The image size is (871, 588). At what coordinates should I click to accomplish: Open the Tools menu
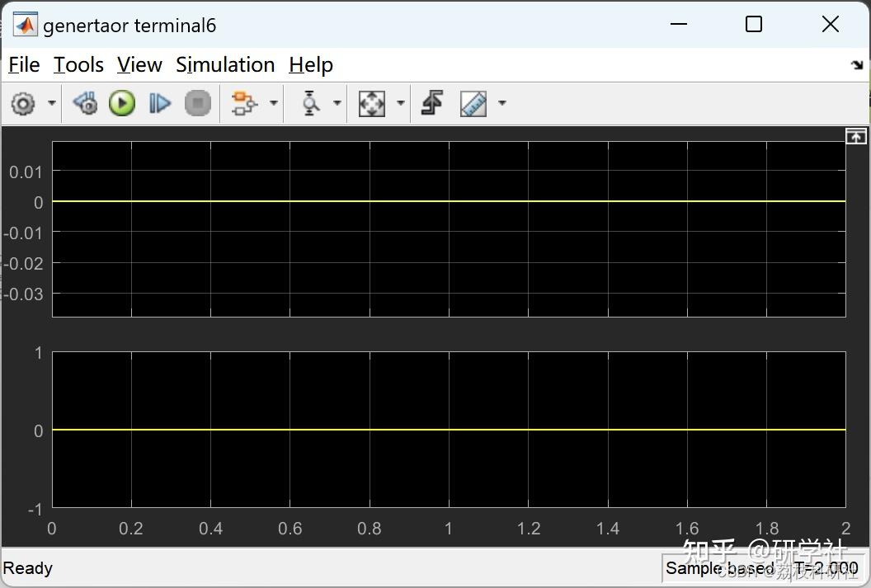click(78, 64)
